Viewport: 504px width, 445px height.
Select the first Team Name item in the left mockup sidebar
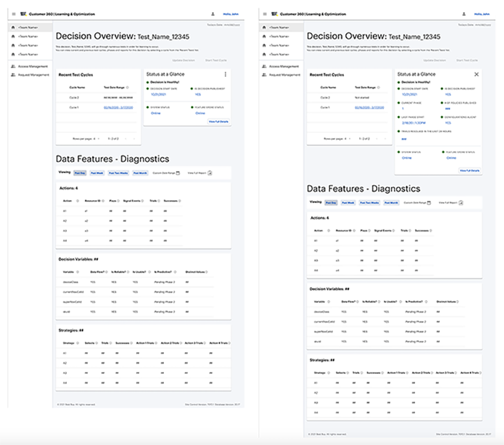coord(28,28)
